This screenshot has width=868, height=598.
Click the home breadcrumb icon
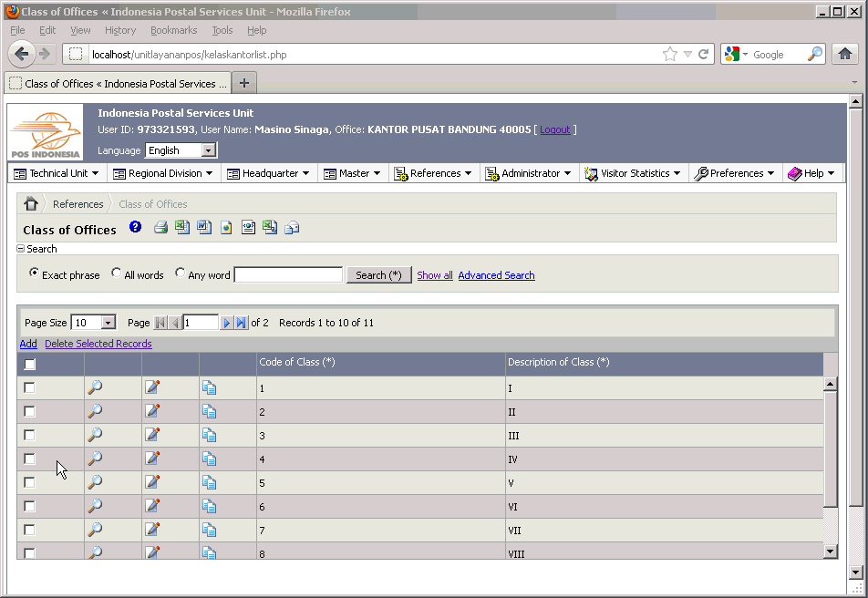[x=31, y=204]
